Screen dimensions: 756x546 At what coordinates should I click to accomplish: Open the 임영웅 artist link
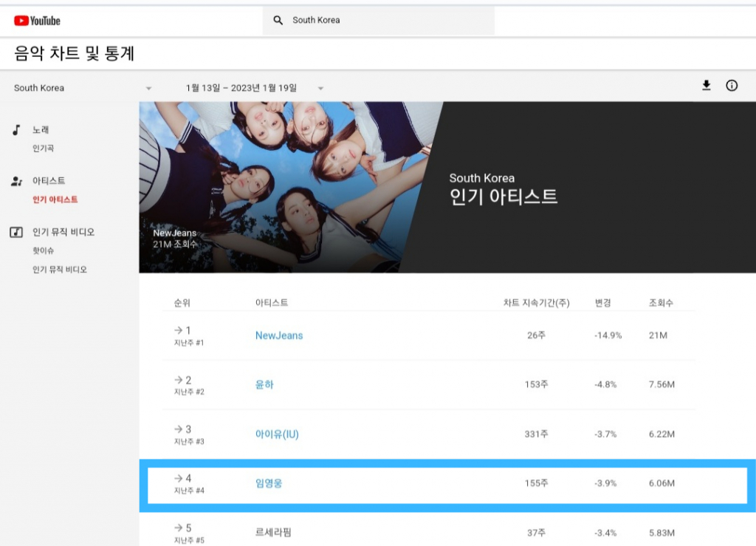pos(269,483)
